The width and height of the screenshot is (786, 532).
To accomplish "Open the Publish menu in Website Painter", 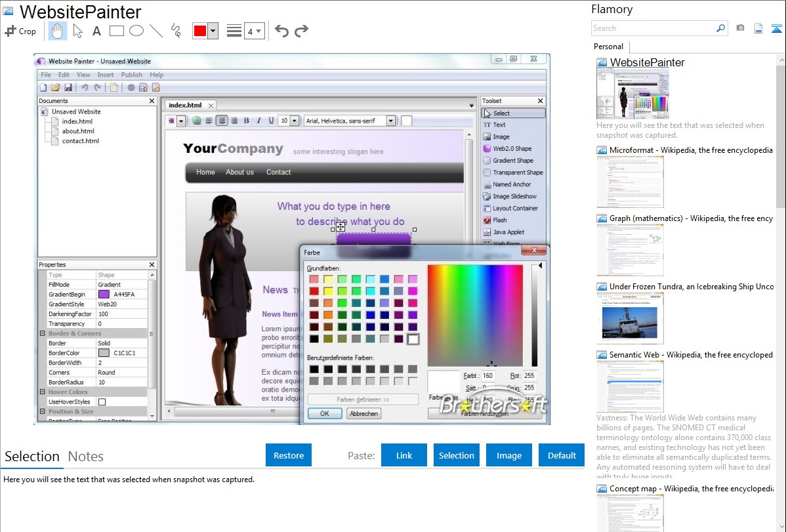I will (x=132, y=75).
